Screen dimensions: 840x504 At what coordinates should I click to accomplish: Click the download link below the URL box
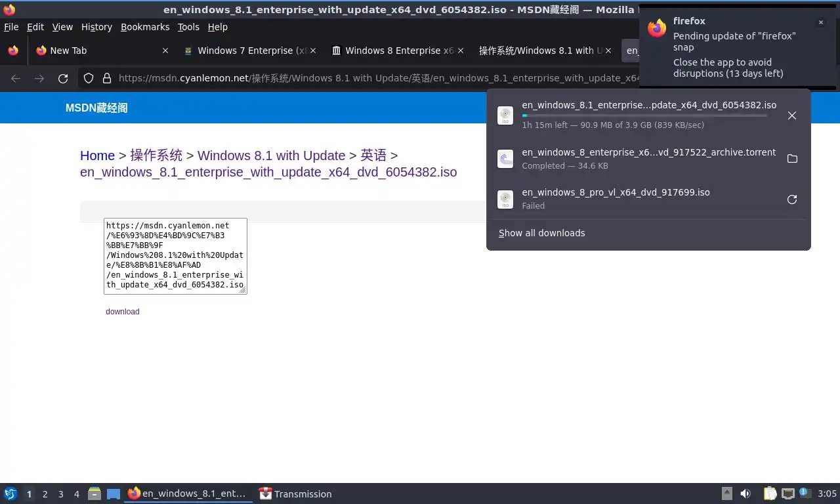tap(123, 312)
